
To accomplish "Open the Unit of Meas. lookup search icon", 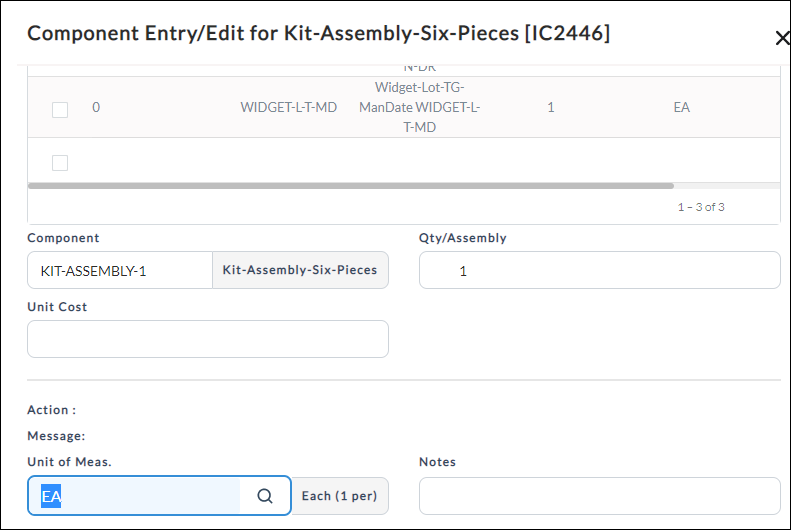I will (265, 496).
